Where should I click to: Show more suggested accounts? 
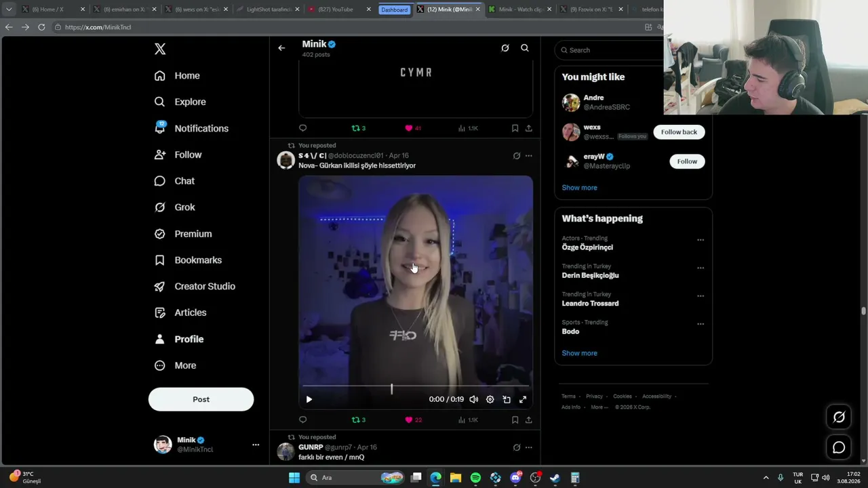point(579,188)
